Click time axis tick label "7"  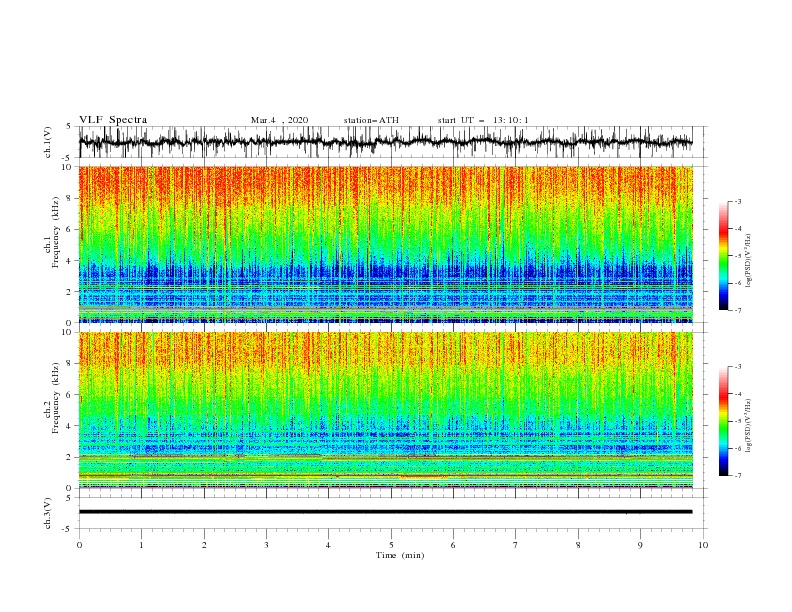[x=516, y=545]
